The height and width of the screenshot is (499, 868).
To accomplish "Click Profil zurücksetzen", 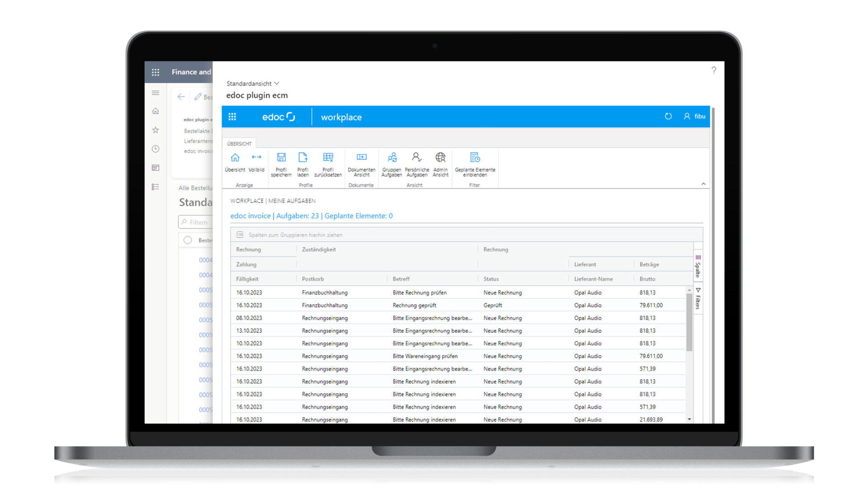I will pos(328,165).
